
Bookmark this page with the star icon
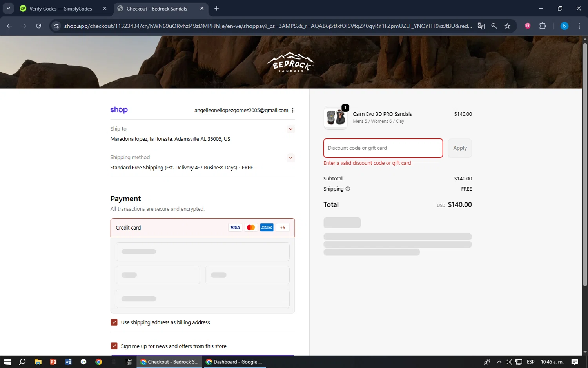(x=507, y=26)
